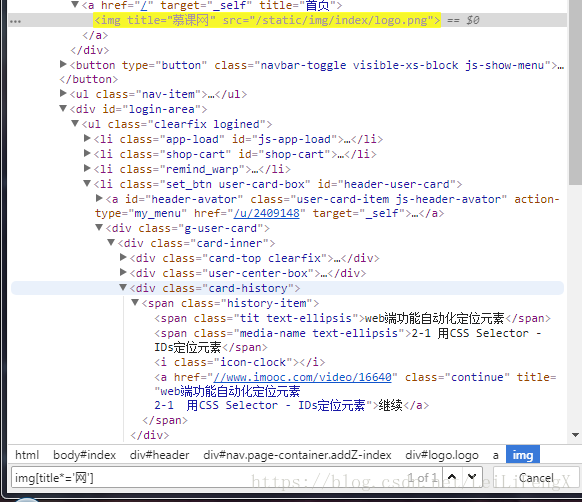Collapse the div card-inner node
582x502 pixels.
111,242
